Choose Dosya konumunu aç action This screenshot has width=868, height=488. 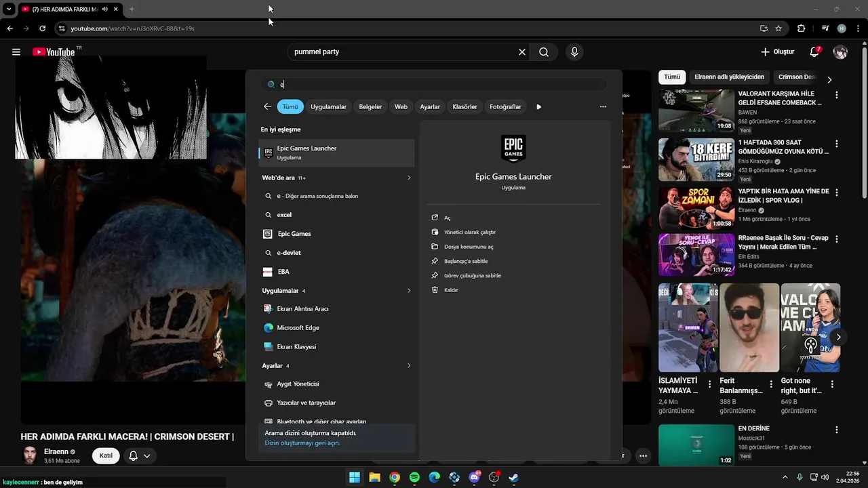[x=469, y=247]
